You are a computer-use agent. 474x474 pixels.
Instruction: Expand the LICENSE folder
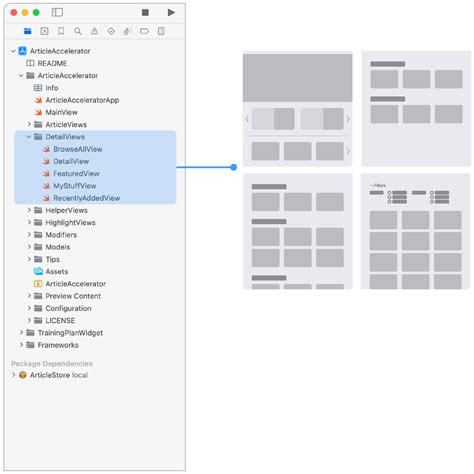(29, 320)
